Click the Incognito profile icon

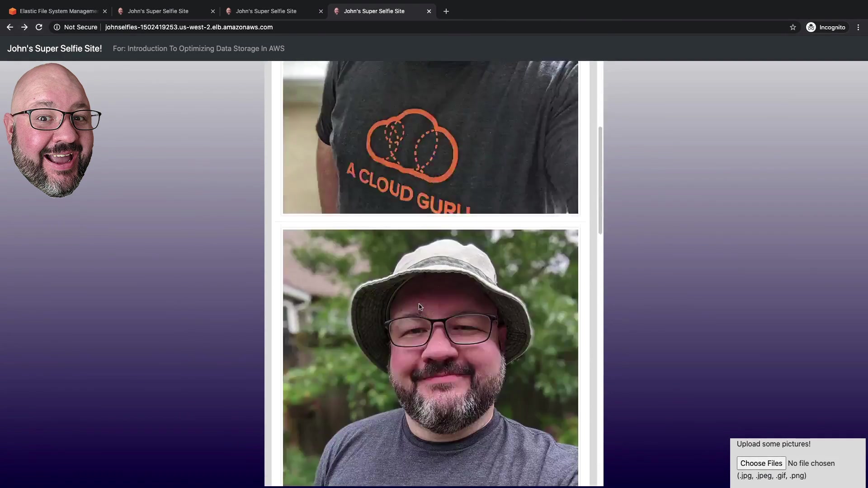[811, 27]
